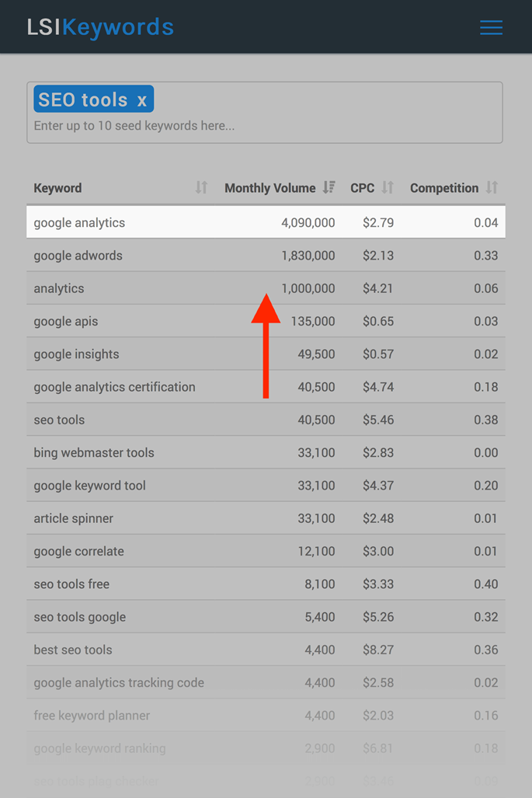This screenshot has width=532, height=798.
Task: Sort by CPC column arrows
Action: coord(388,187)
